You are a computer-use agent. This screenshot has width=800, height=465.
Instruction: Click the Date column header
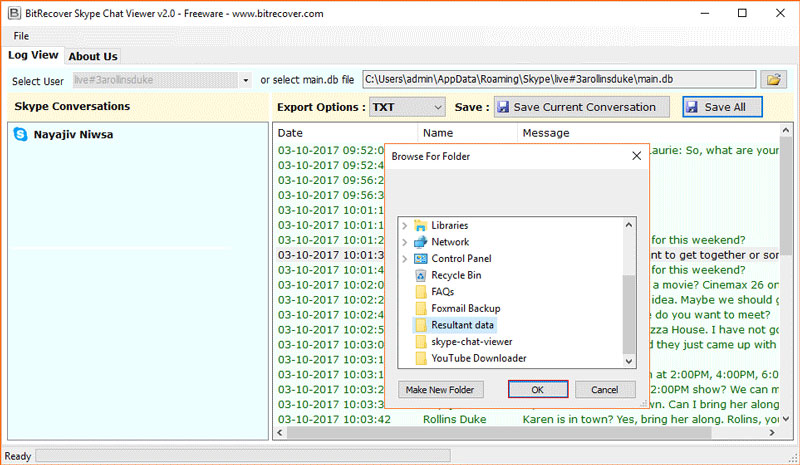tap(345, 133)
